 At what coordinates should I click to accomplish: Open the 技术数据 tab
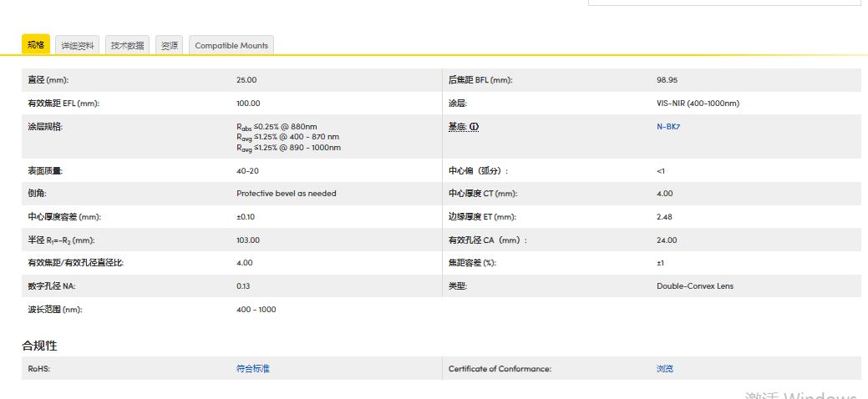click(128, 45)
